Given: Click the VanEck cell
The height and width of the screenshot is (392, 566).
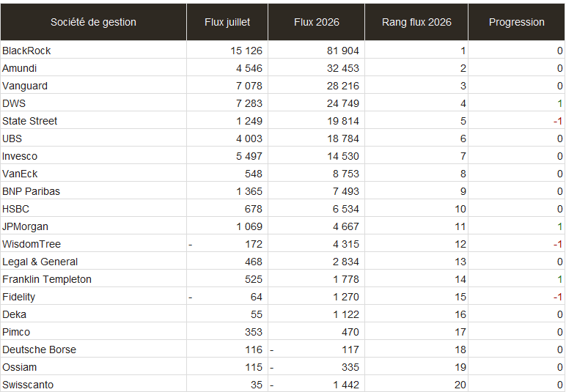Looking at the screenshot, I should (x=94, y=174).
